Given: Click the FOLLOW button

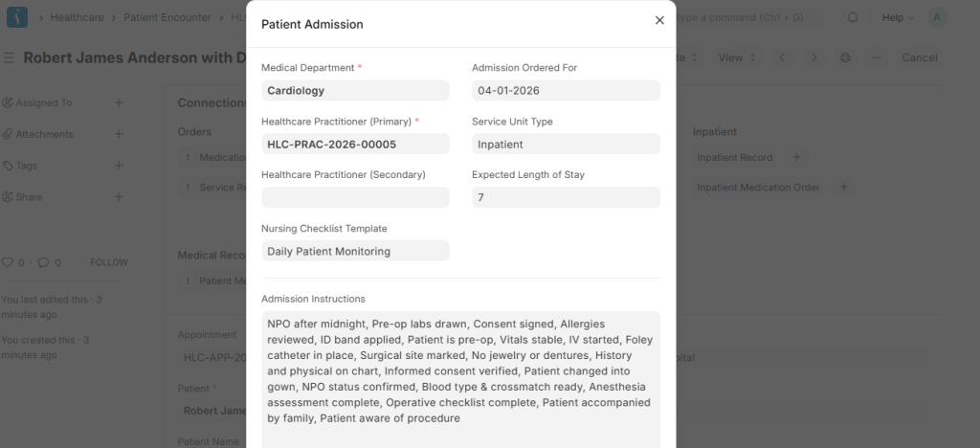Looking at the screenshot, I should pos(108,262).
